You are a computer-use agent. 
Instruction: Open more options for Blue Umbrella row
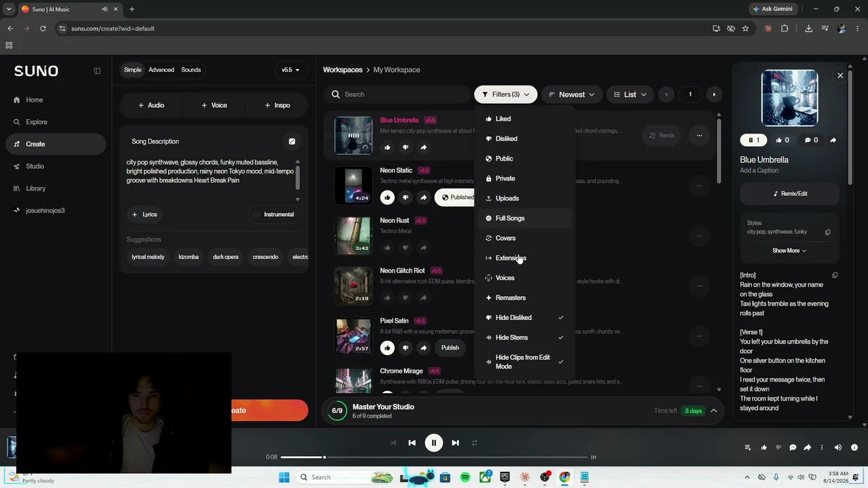click(699, 136)
